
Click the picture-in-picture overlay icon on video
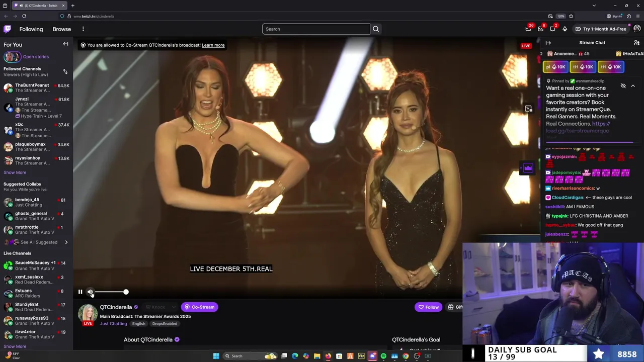pos(528,109)
